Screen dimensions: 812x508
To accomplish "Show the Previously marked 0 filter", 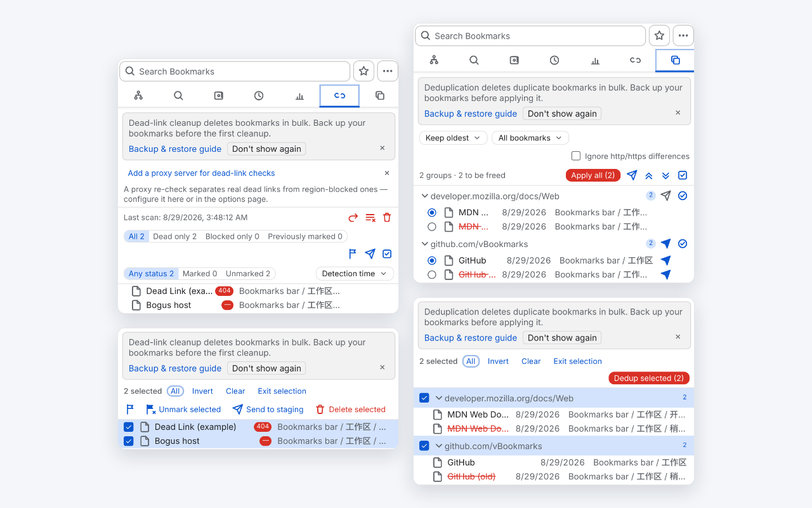I will point(305,236).
